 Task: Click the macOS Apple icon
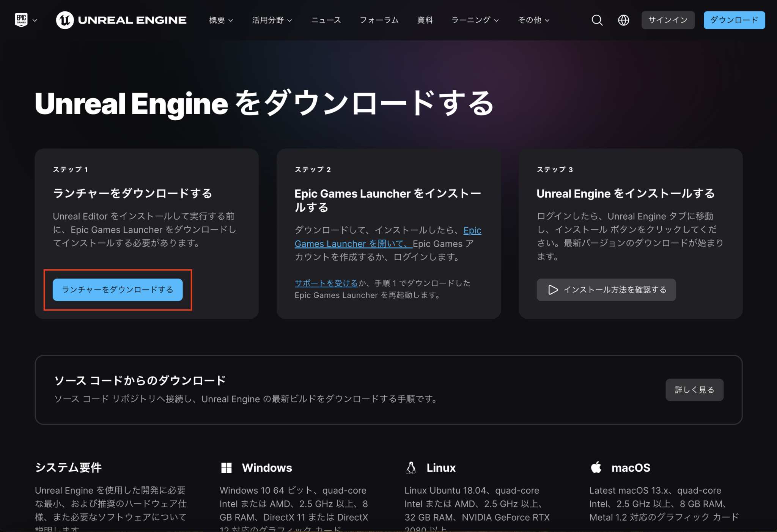pyautogui.click(x=596, y=467)
